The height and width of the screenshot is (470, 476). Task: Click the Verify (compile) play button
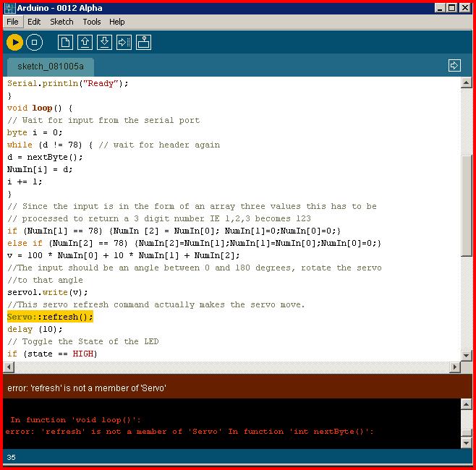tap(14, 43)
